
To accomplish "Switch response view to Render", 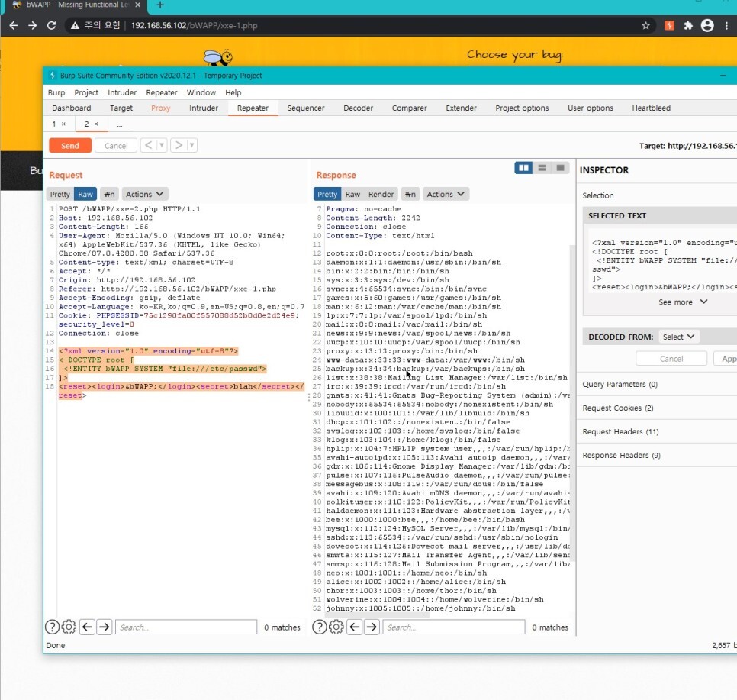I will 381,195.
